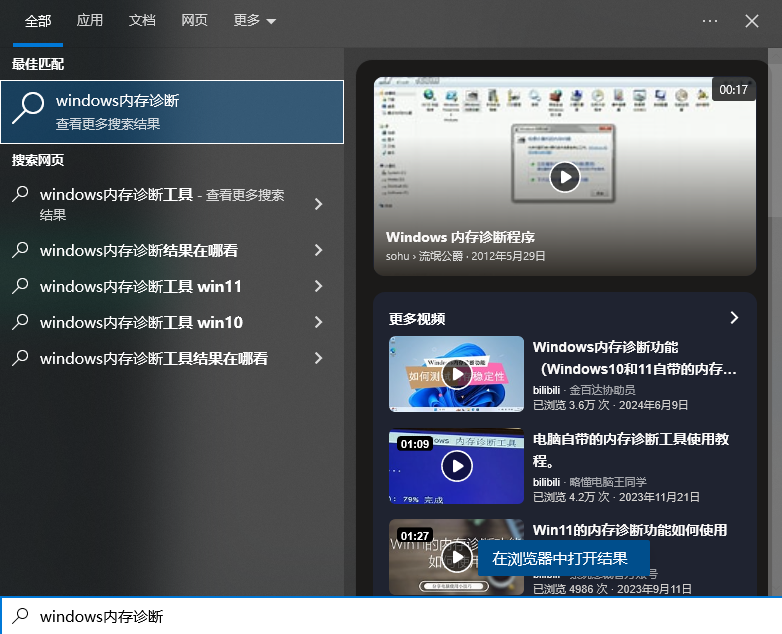Open the 更多视频 heading
Viewport: 782px width, 634px height.
coord(417,319)
